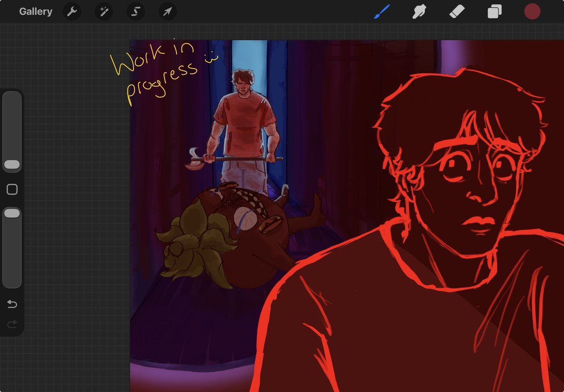Undo the last stroke with arrow
Image resolution: width=564 pixels, height=392 pixels.
click(12, 304)
